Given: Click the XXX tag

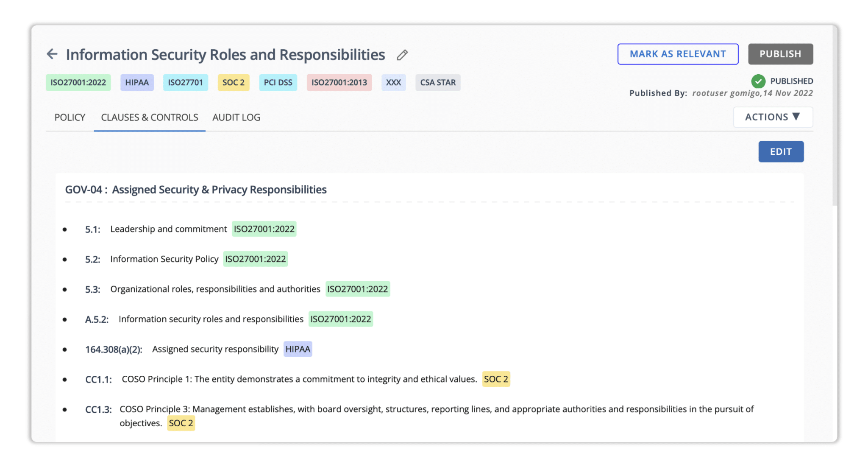Looking at the screenshot, I should coord(393,82).
